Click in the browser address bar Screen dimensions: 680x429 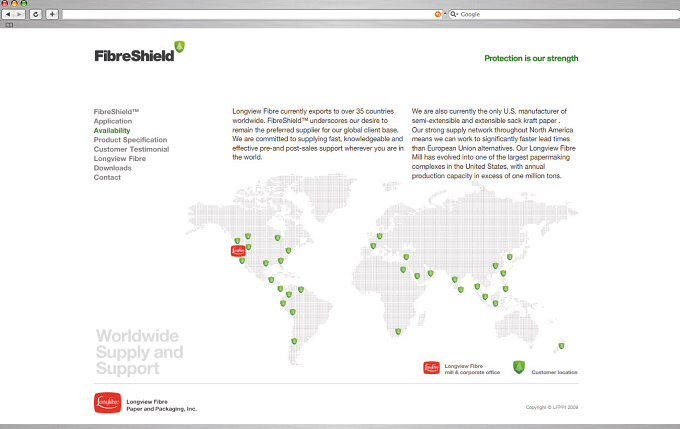[248, 14]
